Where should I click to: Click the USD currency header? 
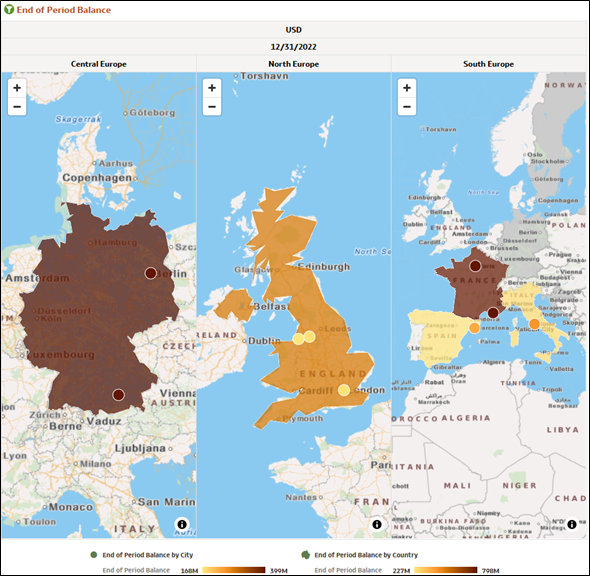click(293, 30)
